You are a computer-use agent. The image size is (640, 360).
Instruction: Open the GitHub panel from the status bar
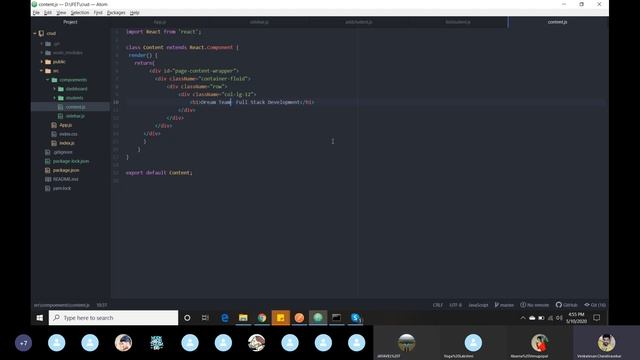coord(567,305)
